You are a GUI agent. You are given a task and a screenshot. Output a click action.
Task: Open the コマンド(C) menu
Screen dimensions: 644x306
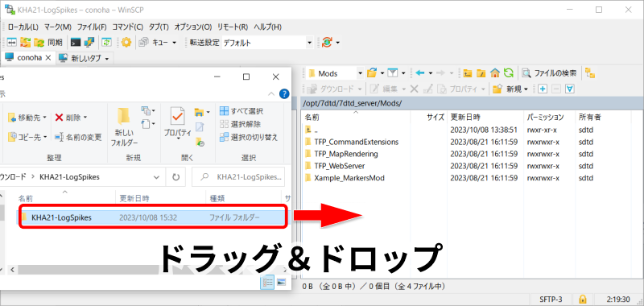127,27
